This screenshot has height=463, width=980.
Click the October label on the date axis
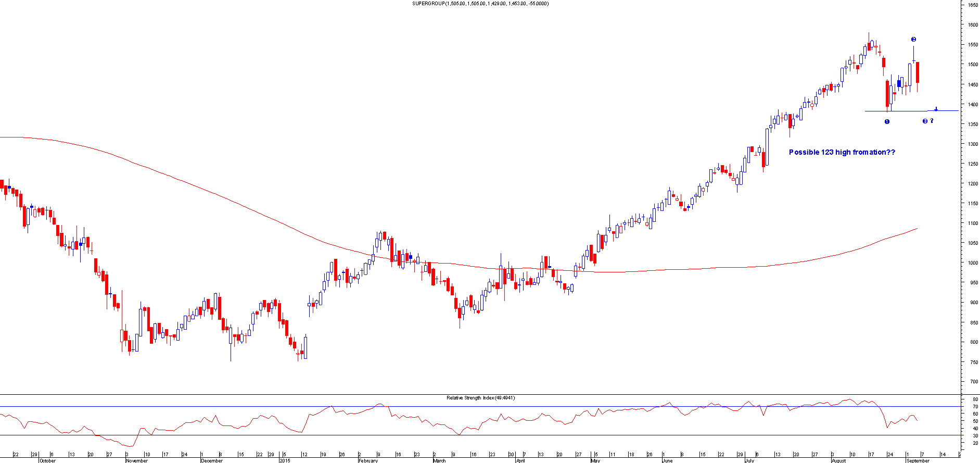[47, 460]
